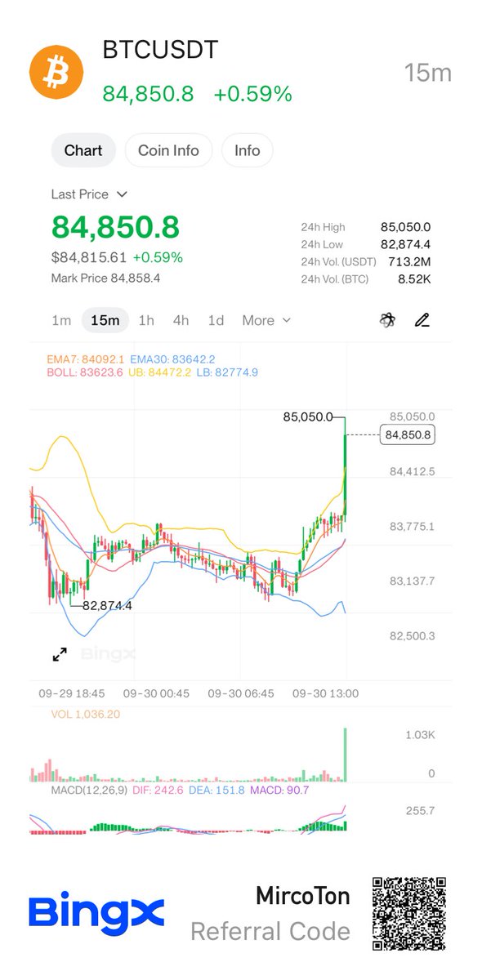The height and width of the screenshot is (980, 482).
Task: Click the tall green volume bar
Action: tap(346, 754)
